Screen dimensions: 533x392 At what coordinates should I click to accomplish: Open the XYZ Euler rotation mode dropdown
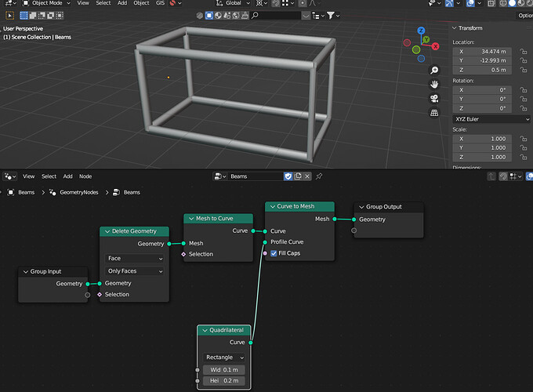click(x=491, y=119)
